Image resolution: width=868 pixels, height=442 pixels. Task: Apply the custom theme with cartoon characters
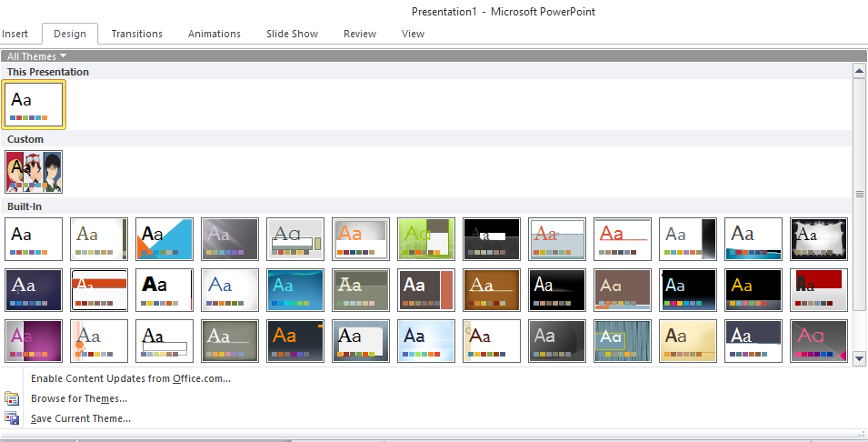click(x=35, y=172)
